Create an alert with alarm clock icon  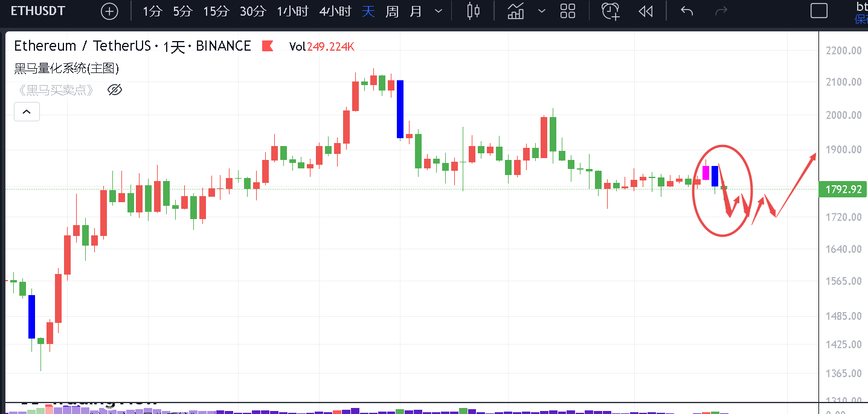[611, 11]
